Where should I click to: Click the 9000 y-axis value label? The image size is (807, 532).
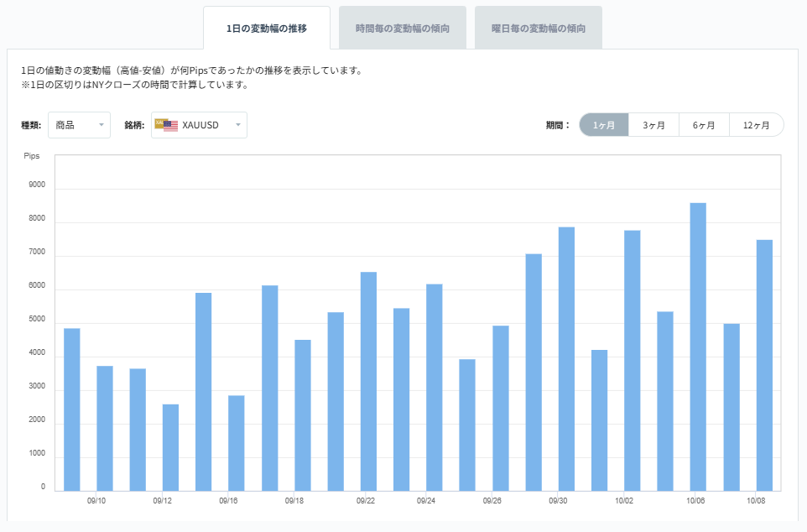click(37, 185)
